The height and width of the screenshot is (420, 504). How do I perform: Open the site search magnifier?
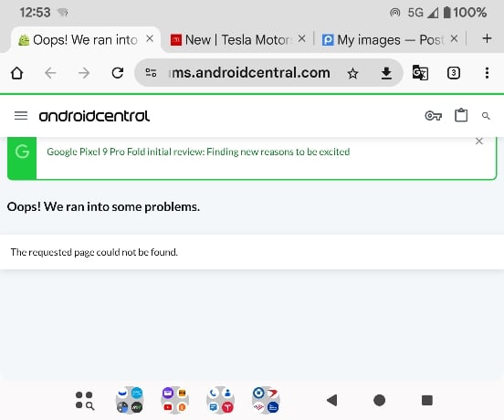486,116
